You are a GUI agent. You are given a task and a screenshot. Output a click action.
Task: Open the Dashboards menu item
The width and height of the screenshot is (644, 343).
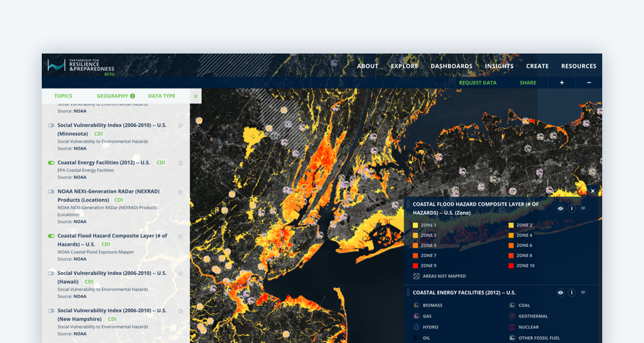tap(451, 67)
